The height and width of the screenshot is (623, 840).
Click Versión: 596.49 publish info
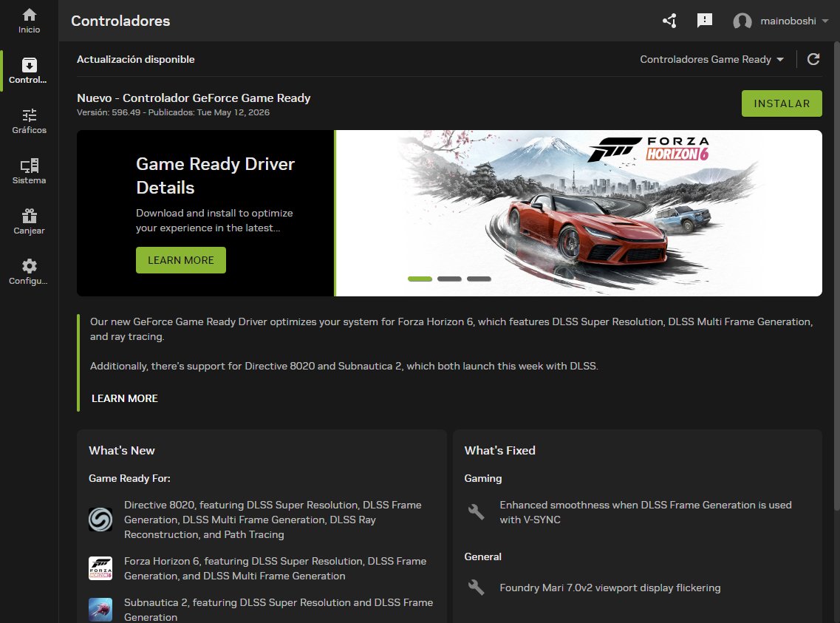173,112
